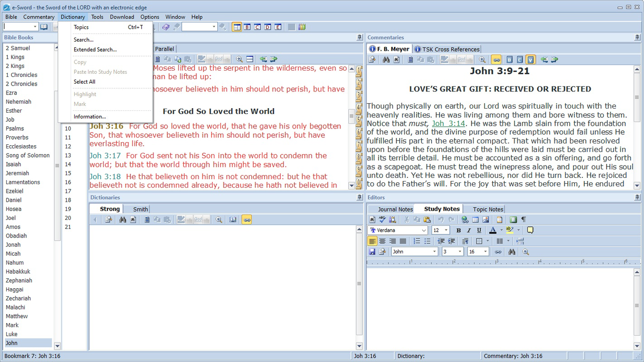Apply the yellow highlight color swatch

(509, 230)
